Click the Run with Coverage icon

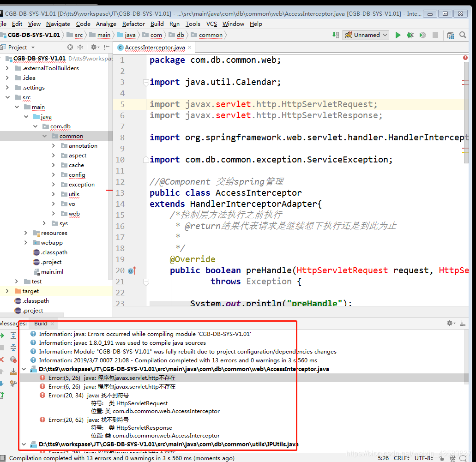(x=422, y=35)
